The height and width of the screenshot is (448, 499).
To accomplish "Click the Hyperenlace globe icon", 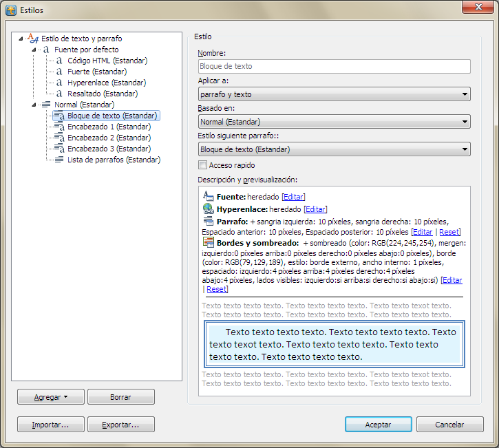I will pyautogui.click(x=209, y=209).
